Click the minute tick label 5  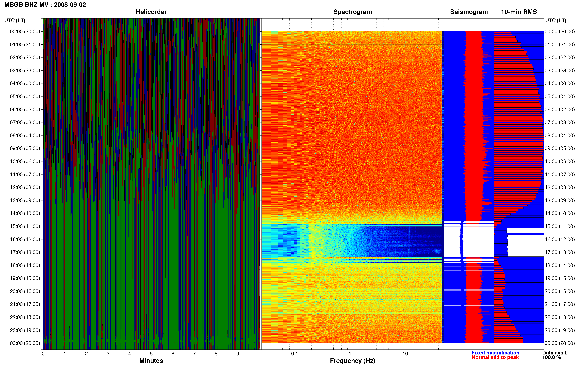click(151, 354)
